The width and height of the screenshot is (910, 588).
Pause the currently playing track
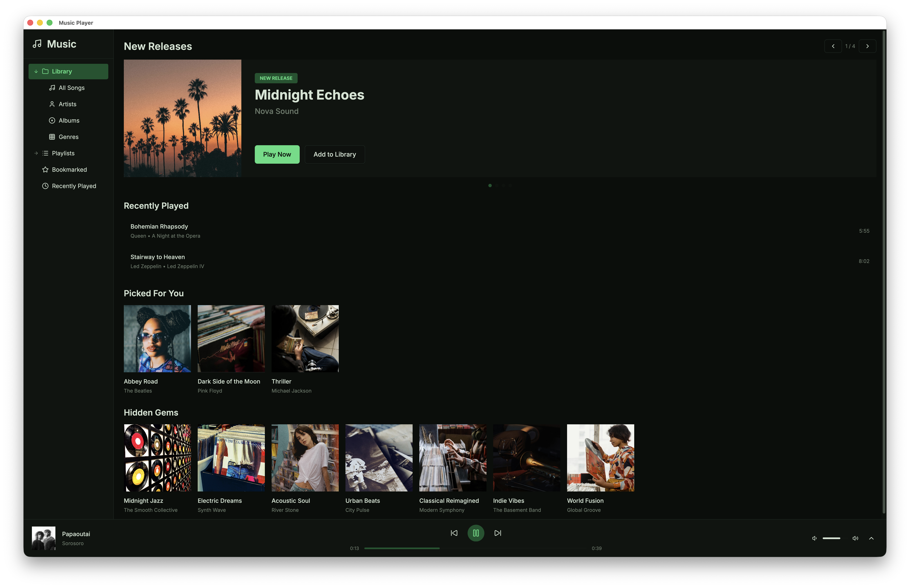(x=475, y=533)
